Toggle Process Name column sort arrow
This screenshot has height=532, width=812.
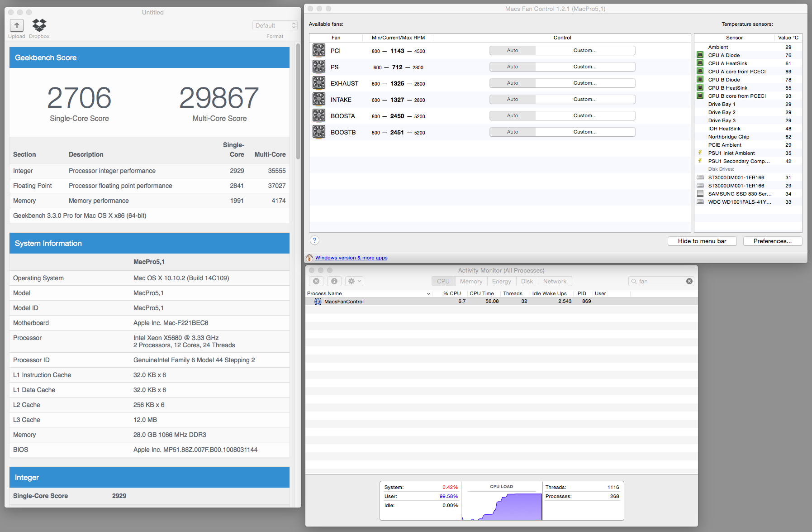click(428, 294)
